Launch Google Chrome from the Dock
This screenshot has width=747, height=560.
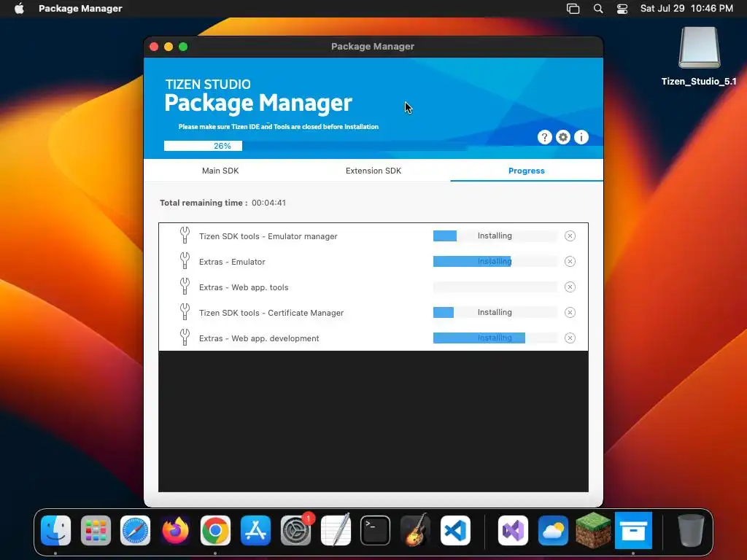(215, 530)
